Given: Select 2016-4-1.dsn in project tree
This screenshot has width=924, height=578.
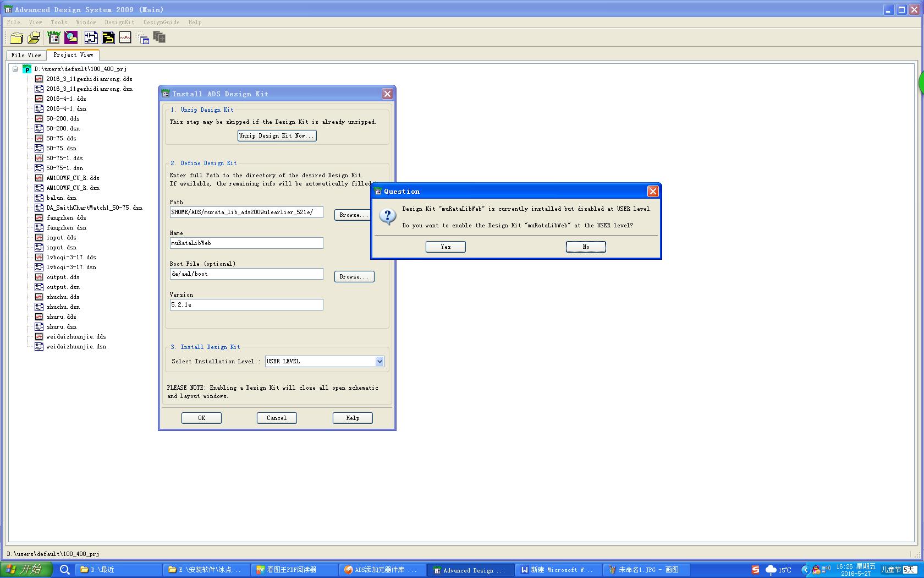Looking at the screenshot, I should click(66, 109).
